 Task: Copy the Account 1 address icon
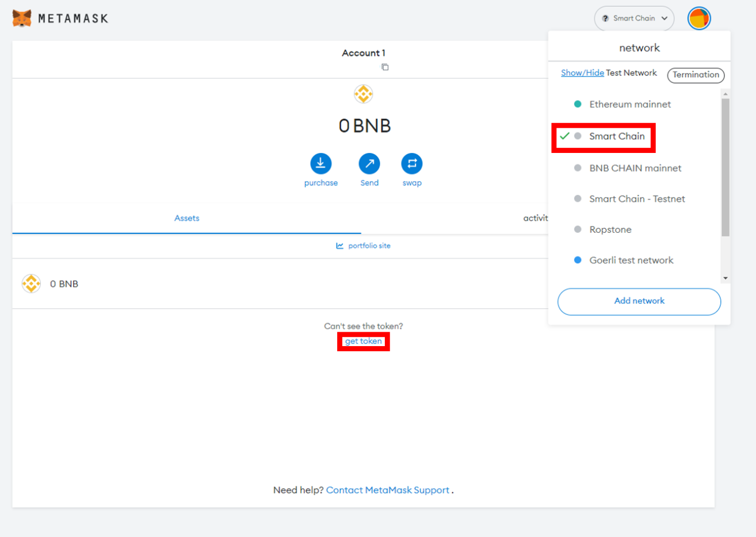click(385, 67)
